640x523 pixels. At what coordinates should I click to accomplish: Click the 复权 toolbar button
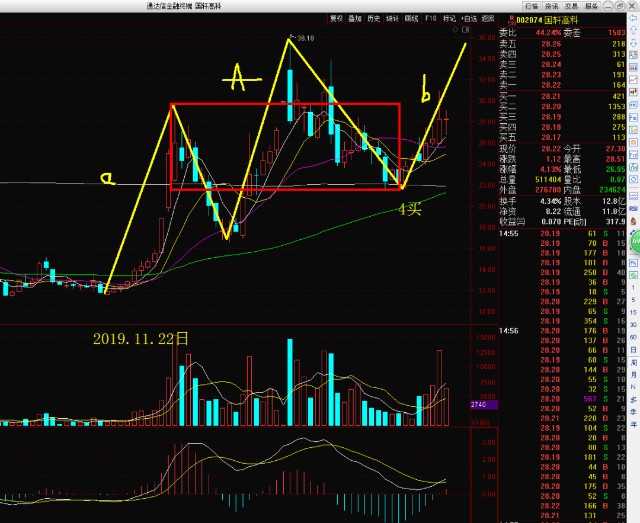336,19
